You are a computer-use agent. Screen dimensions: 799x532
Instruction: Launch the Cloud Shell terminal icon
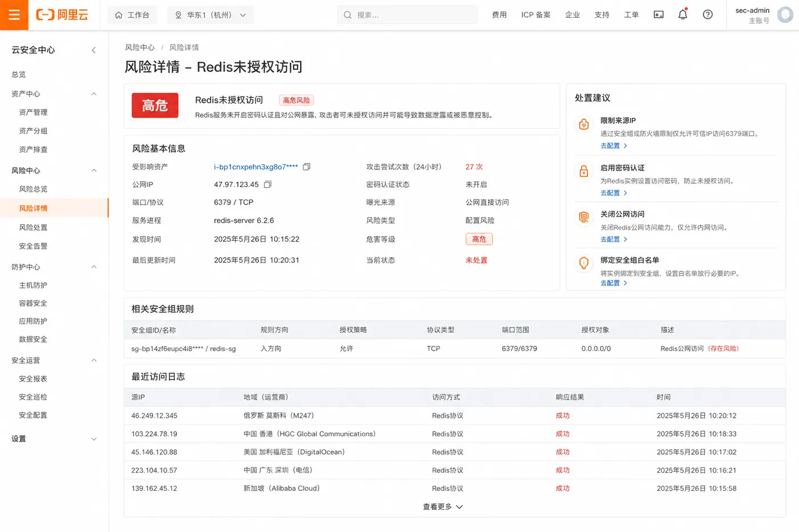tap(659, 15)
